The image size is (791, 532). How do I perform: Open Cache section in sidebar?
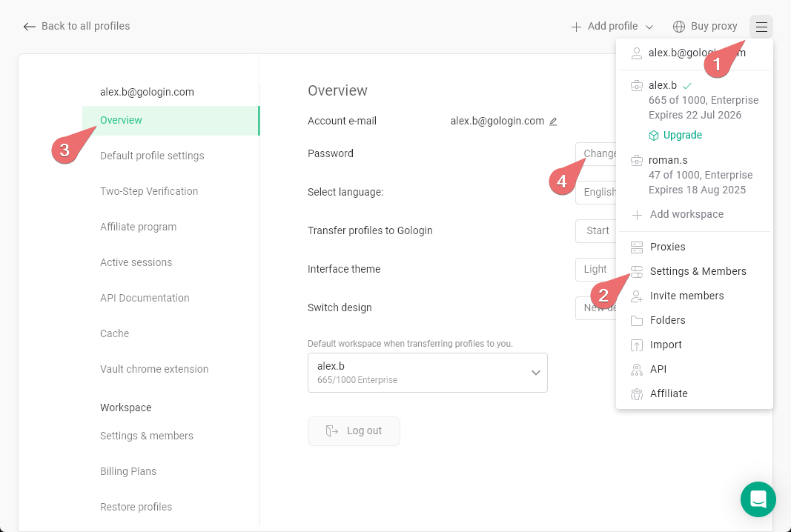point(114,334)
